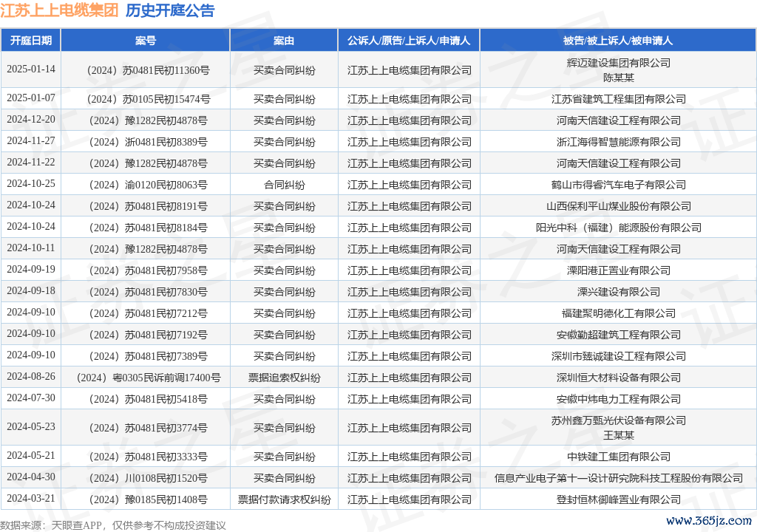This screenshot has width=757, height=532.
Task: Select the date 2024-05-21
Action: point(31,456)
